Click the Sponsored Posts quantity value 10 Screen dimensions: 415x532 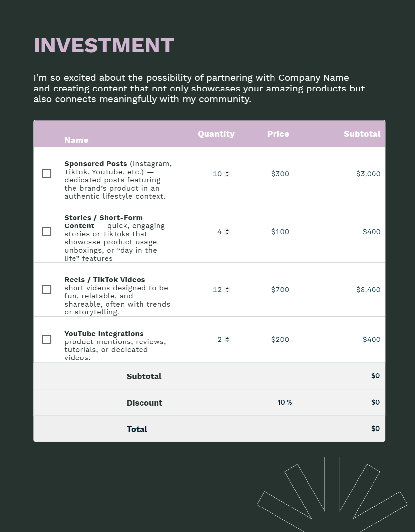(217, 174)
